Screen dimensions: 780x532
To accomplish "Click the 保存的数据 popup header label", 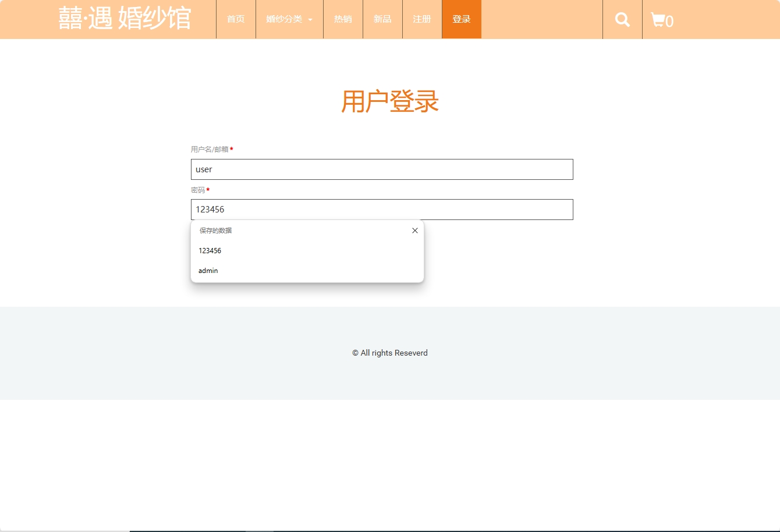I will tap(214, 230).
